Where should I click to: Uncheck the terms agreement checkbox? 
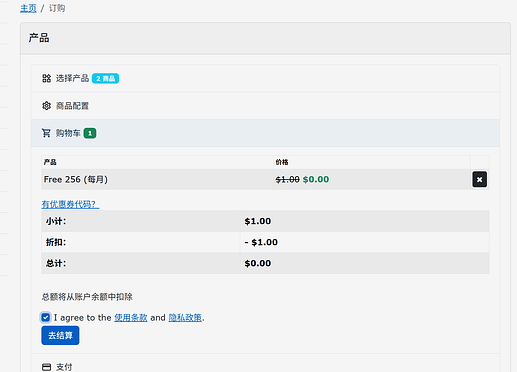[x=46, y=317]
